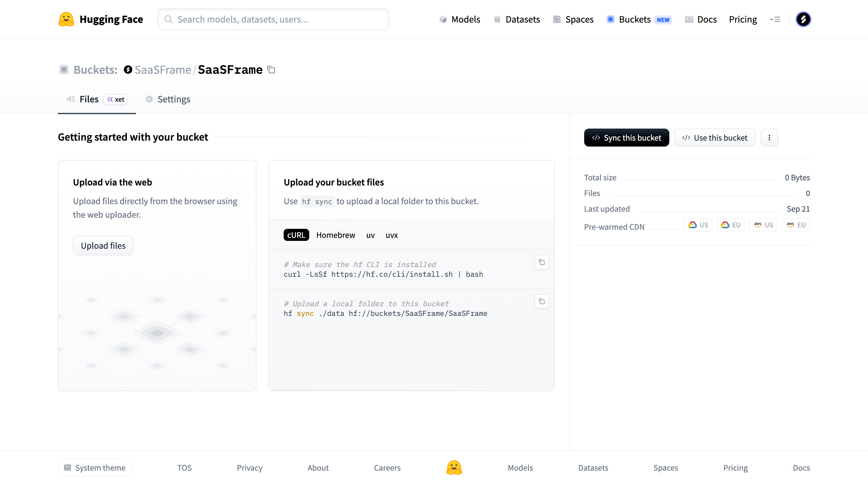Image resolution: width=868 pixels, height=489 pixels.
Task: Click the Buckets icon beside the breadcrumb
Action: point(64,70)
